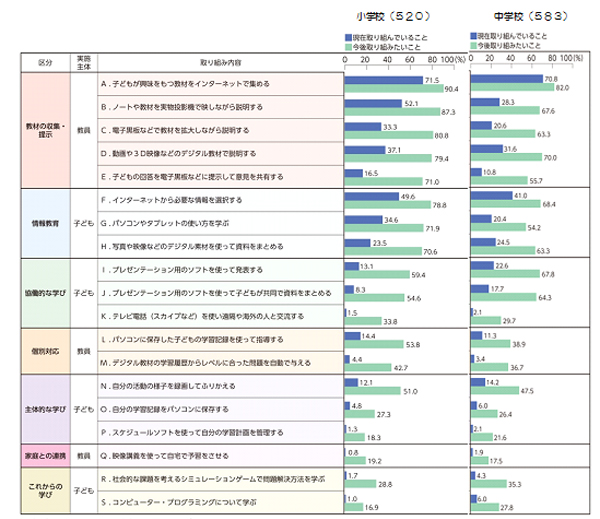Select the 情報教育 category cell
Image resolution: width=600 pixels, height=519 pixels.
tap(44, 224)
